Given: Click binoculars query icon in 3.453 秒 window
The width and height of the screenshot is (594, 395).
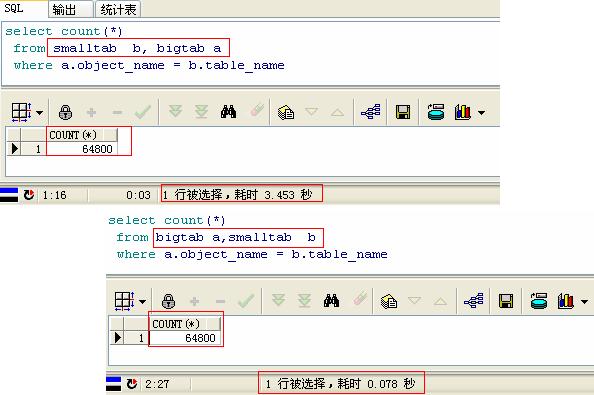Looking at the screenshot, I should (228, 112).
